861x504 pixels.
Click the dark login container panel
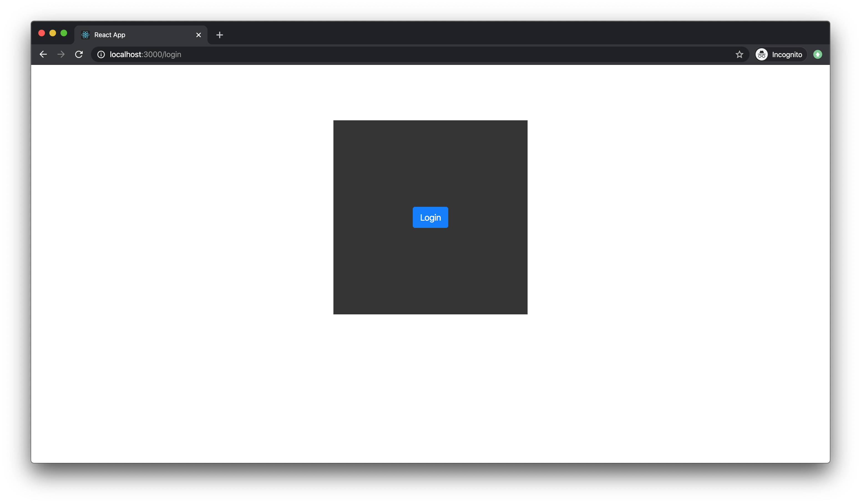[430, 217]
